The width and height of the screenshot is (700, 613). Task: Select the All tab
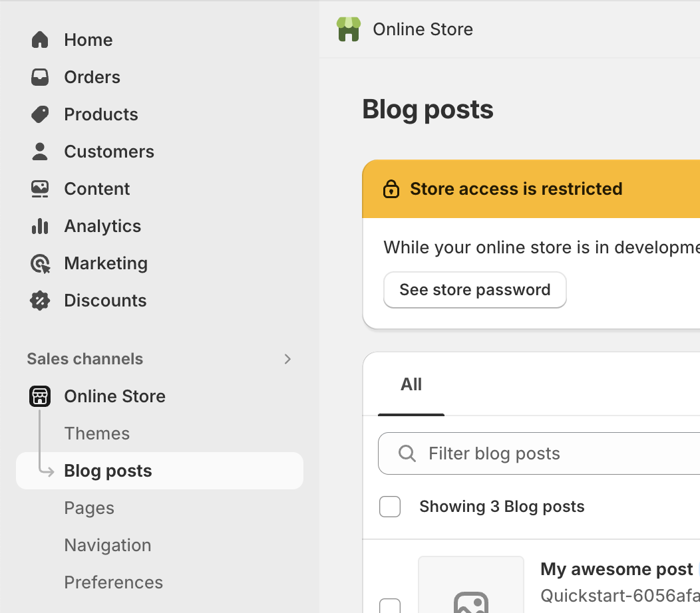coord(411,385)
